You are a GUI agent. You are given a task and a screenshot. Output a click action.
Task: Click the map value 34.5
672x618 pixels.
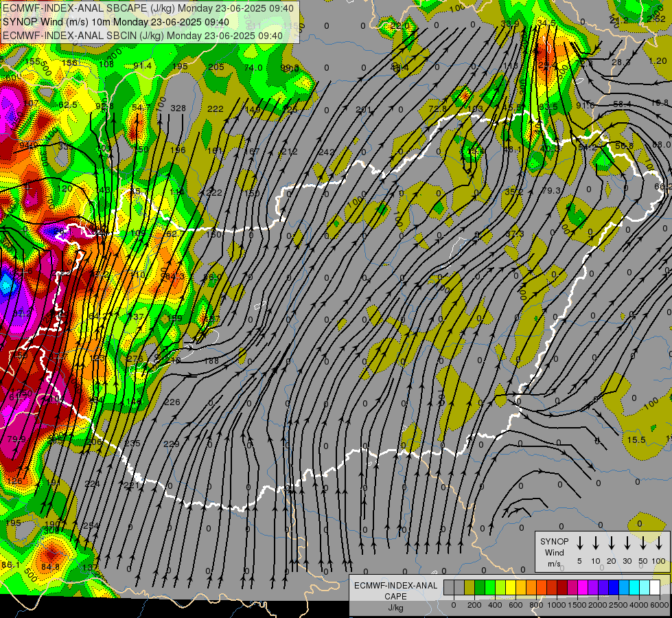(546, 23)
